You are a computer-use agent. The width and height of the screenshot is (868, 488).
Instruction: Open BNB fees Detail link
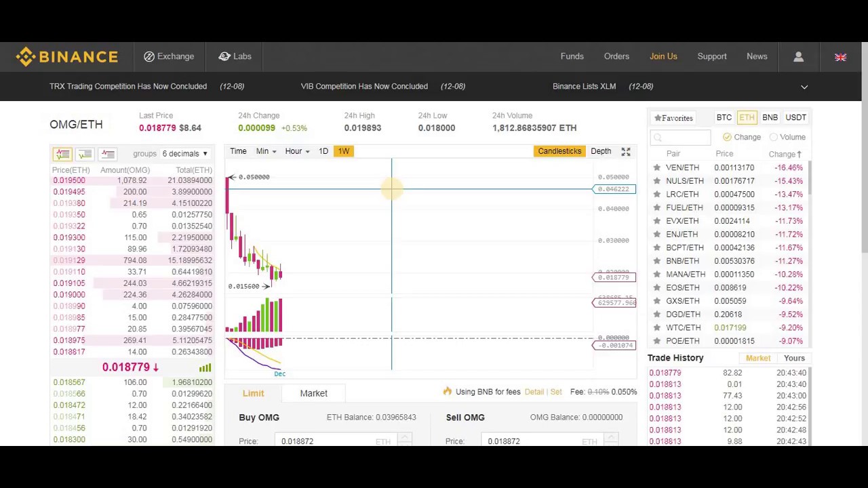pos(534,392)
